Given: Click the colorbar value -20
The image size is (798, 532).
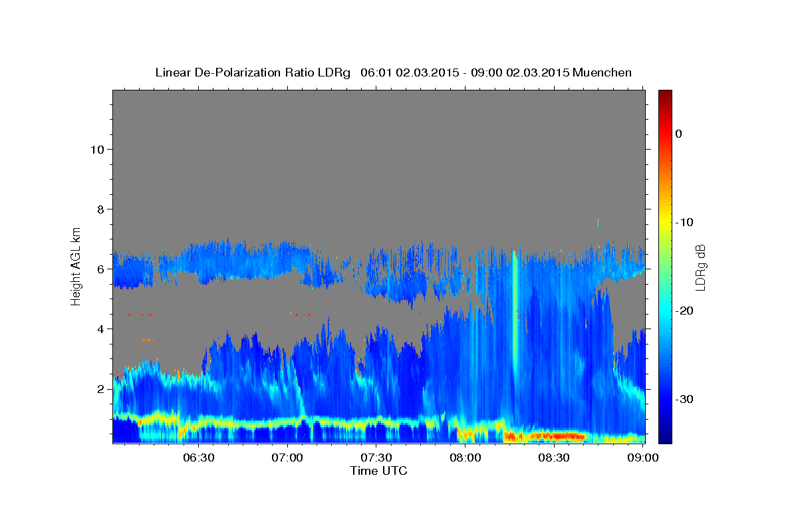Looking at the screenshot, I should [684, 311].
